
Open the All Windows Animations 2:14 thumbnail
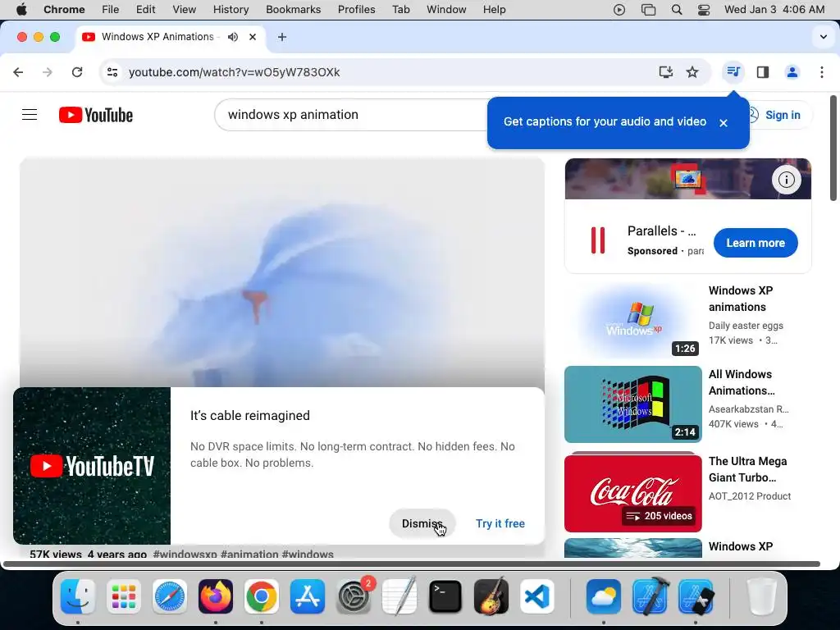click(633, 404)
